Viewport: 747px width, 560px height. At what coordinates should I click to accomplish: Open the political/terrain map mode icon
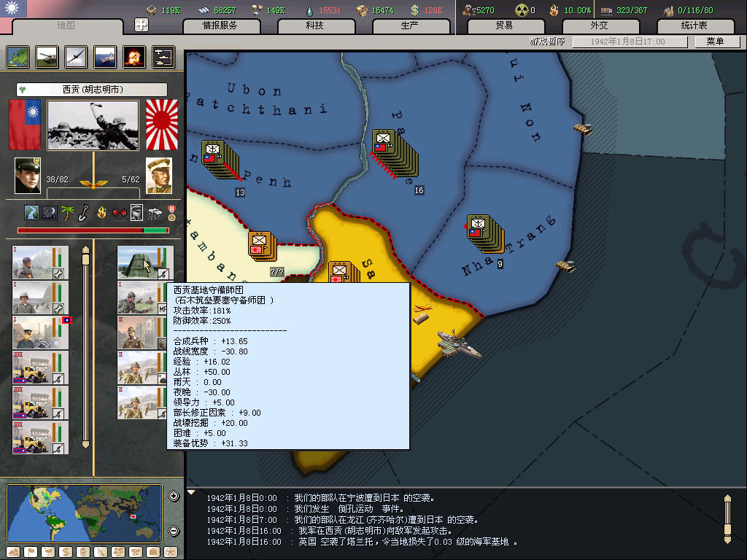[18, 57]
